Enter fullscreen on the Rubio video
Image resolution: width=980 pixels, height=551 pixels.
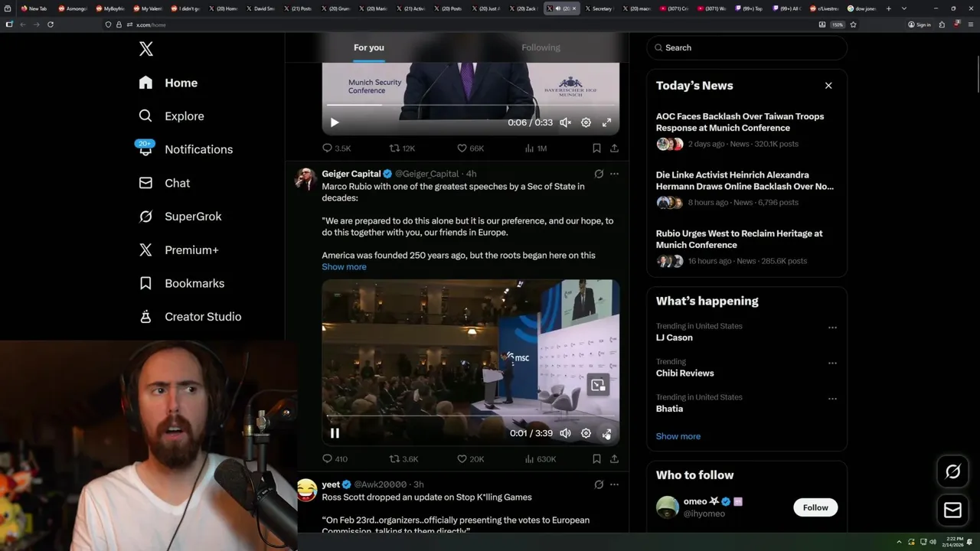(606, 433)
